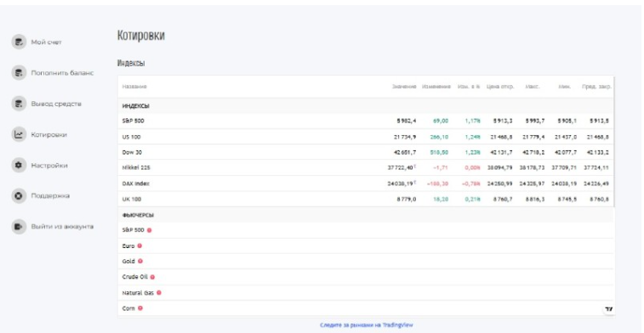The height and width of the screenshot is (333, 644).
Task: Click the Euro futures row
Action: click(x=366, y=246)
